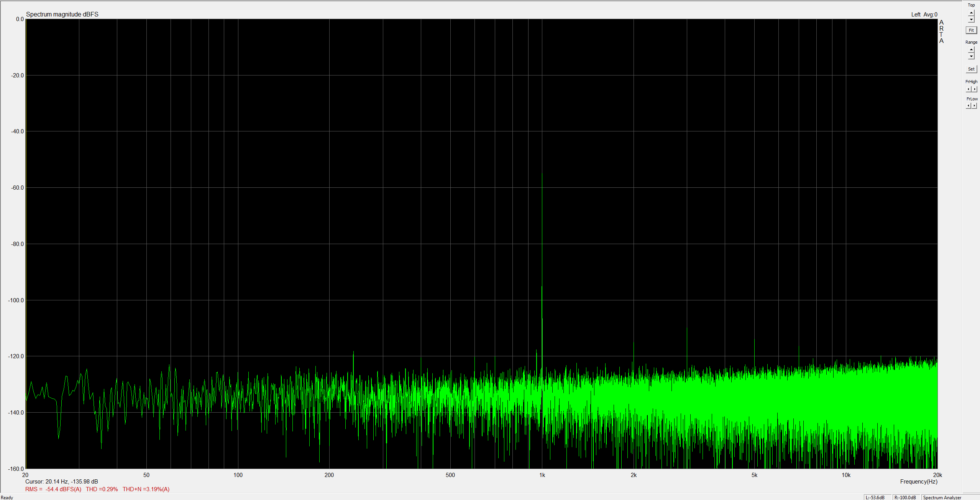Click the 'Avg:0' averaging label

(x=930, y=15)
